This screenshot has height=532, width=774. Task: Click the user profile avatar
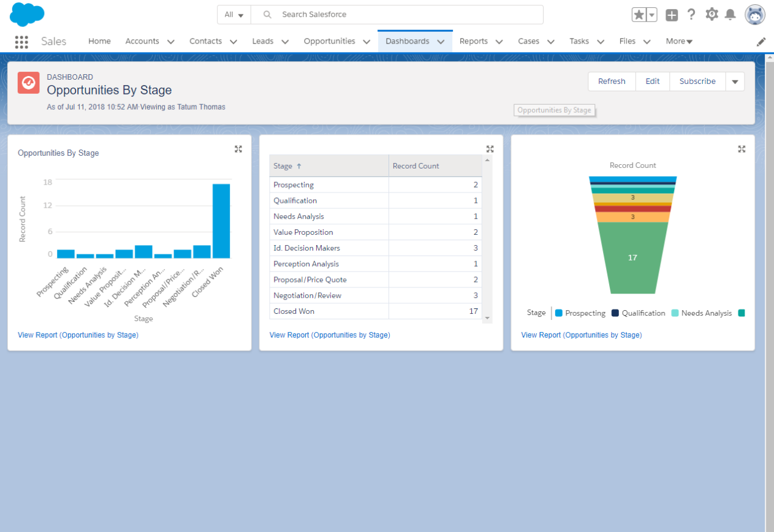754,15
